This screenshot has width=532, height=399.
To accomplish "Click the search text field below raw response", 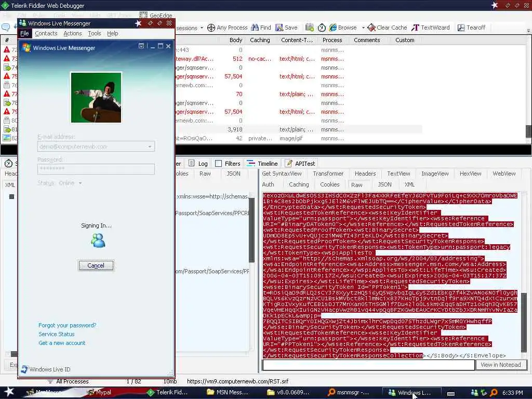I will (x=368, y=365).
